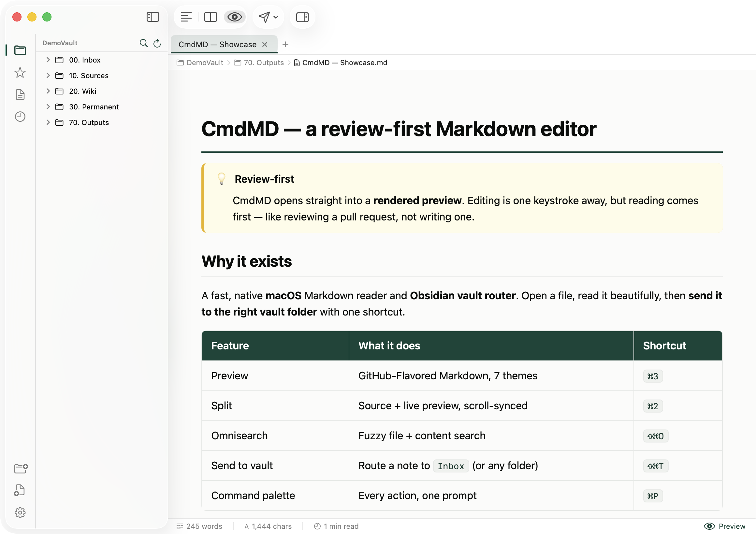Switch to split view mode
Viewport: 756px width, 534px height.
pyautogui.click(x=211, y=17)
